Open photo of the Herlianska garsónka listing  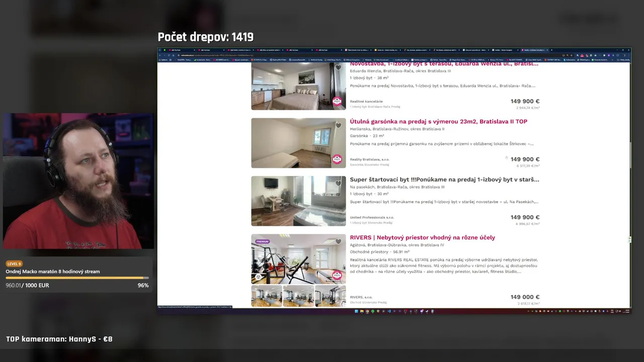click(x=298, y=143)
